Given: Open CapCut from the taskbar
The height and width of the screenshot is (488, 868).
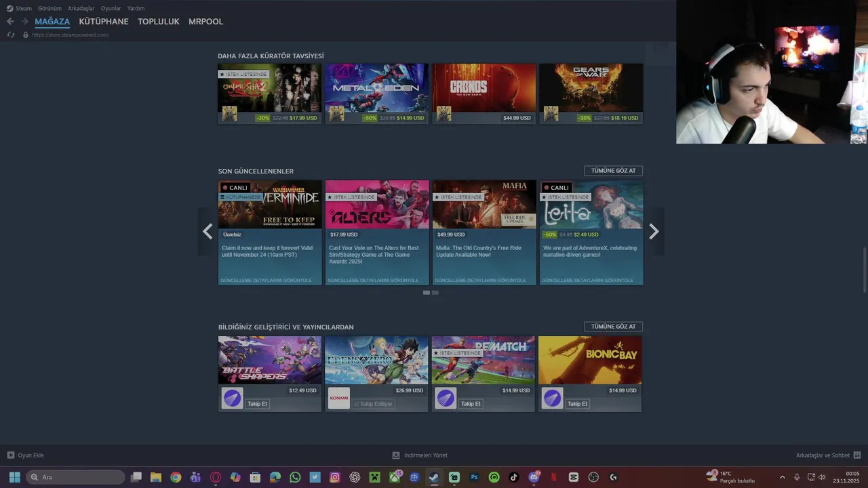Looking at the screenshot, I should pos(574,477).
